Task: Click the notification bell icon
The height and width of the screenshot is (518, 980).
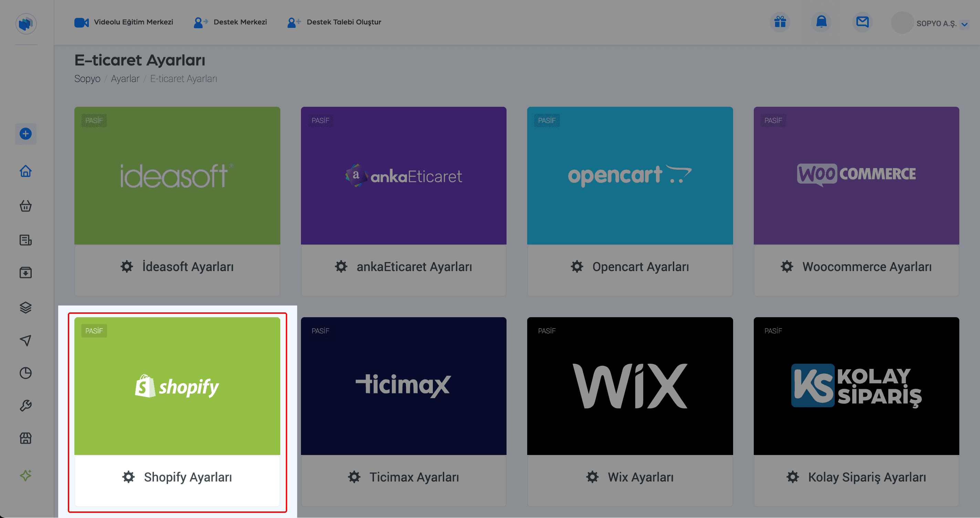Action: (821, 22)
